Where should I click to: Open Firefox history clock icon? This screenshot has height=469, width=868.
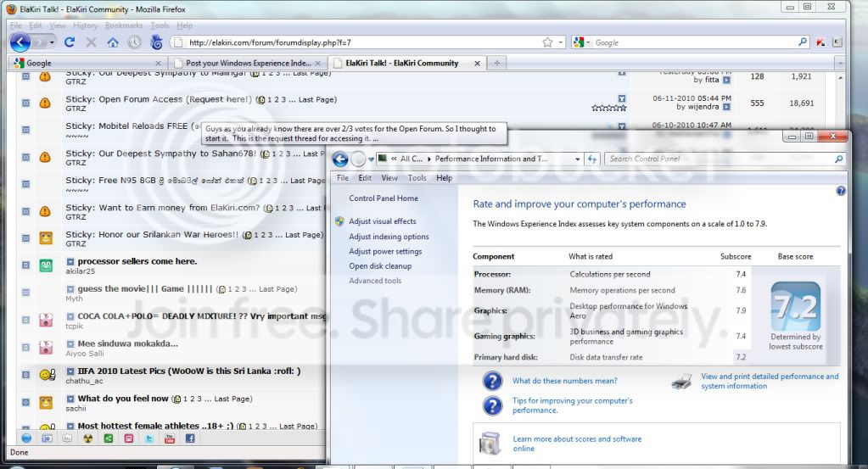[135, 42]
